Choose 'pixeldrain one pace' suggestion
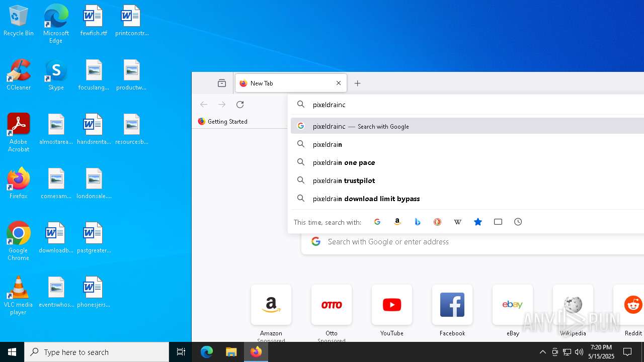 click(x=467, y=162)
